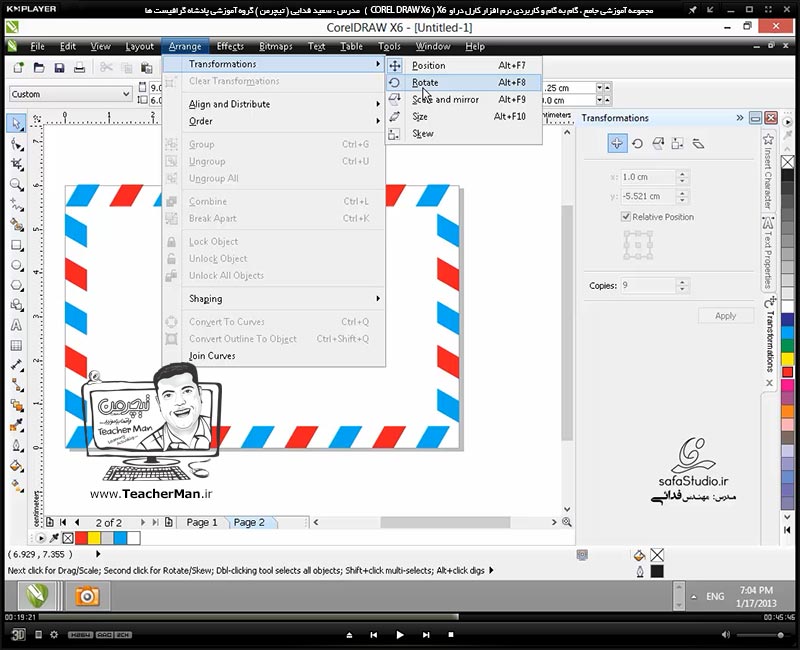Choose Rotate from Transformations submenu
800x650 pixels.
tap(463, 83)
